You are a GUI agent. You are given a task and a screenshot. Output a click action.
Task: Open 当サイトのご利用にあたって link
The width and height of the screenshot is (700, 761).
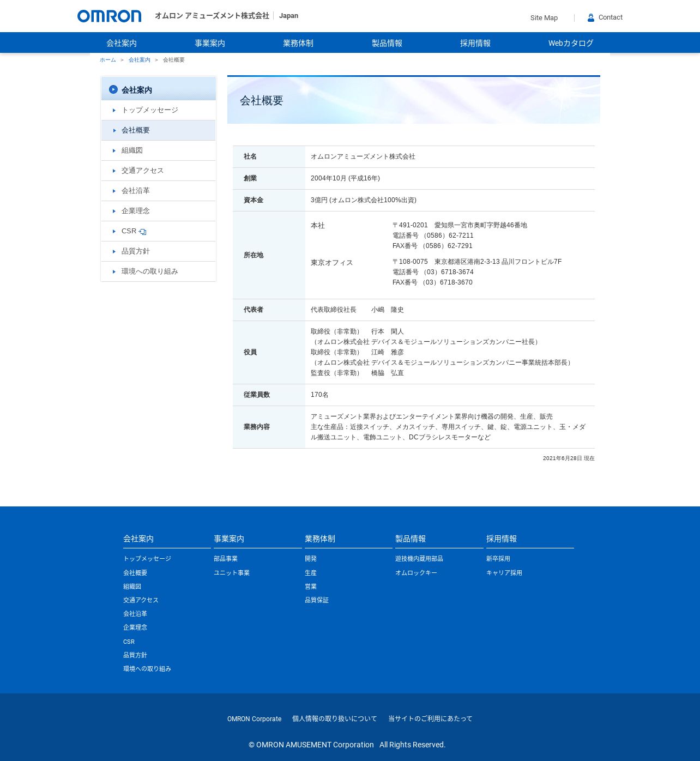point(431,719)
